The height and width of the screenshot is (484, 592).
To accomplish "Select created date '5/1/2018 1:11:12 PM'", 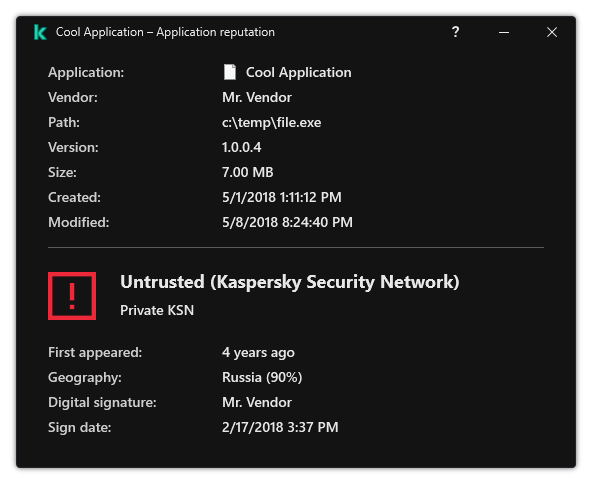I will (x=282, y=197).
